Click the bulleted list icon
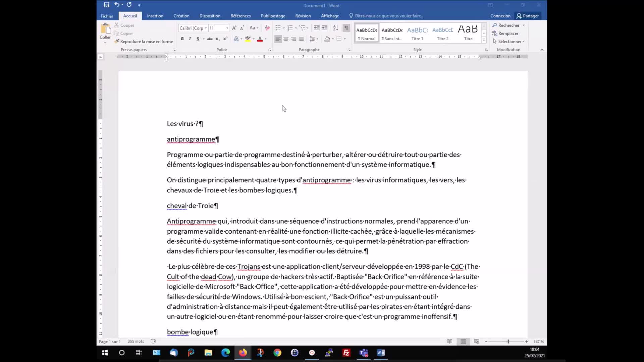 [x=278, y=28]
